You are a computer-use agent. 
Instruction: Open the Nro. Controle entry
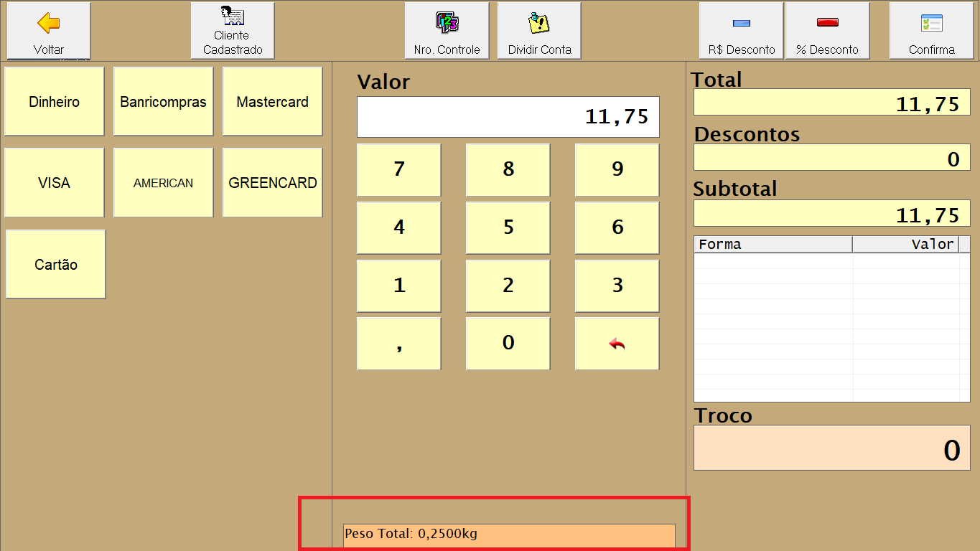coord(447,31)
